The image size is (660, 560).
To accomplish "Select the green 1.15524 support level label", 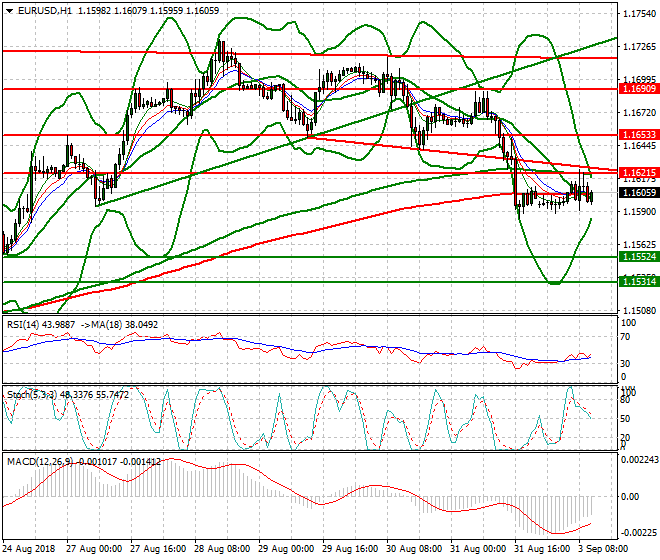I will click(639, 257).
